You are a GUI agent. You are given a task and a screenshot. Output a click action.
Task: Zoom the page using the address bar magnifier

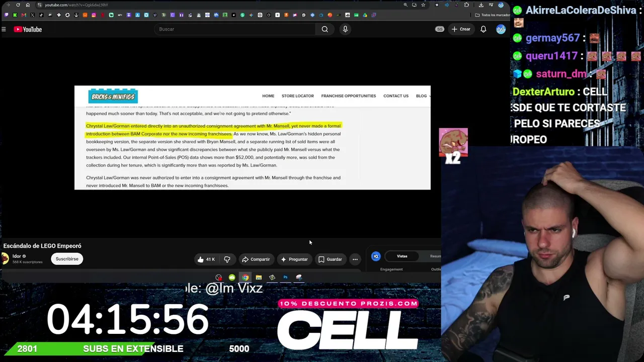pos(406,5)
